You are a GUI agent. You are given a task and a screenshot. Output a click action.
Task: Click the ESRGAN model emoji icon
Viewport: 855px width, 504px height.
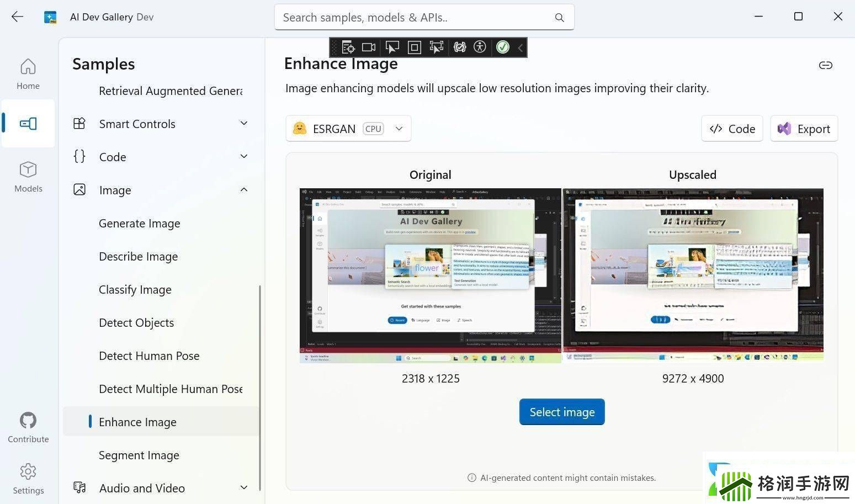coord(299,129)
